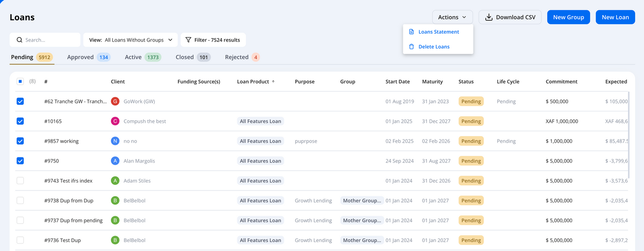Click BelBelbol avatar in row #9736
This screenshot has height=251, width=644.
[x=115, y=240]
